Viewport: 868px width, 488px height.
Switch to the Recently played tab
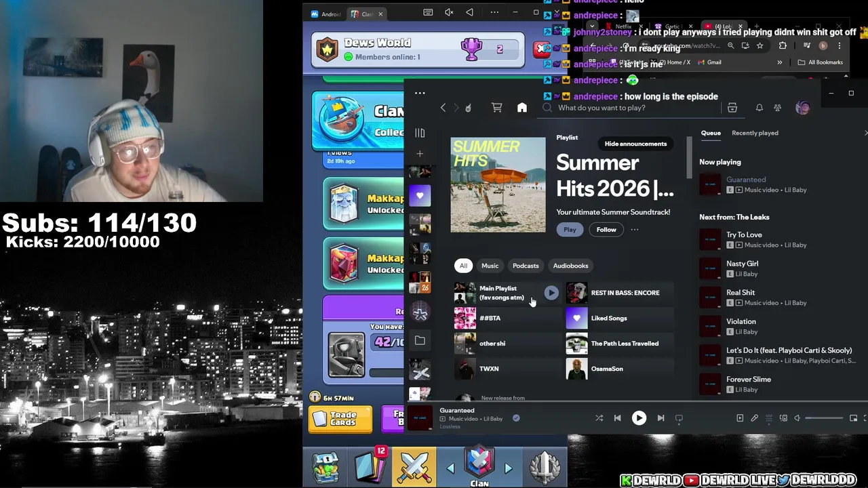pyautogui.click(x=755, y=133)
